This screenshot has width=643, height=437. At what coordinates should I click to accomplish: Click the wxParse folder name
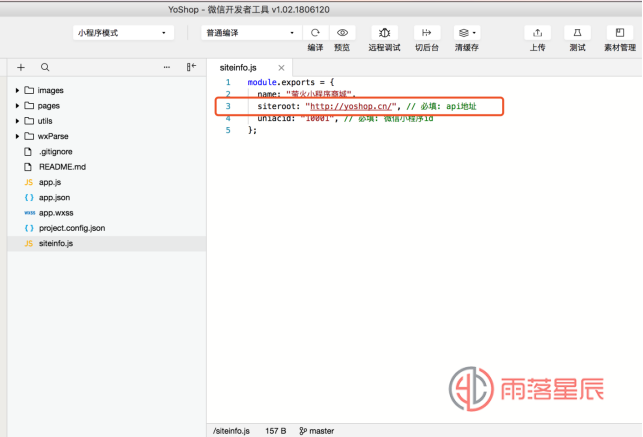click(53, 136)
